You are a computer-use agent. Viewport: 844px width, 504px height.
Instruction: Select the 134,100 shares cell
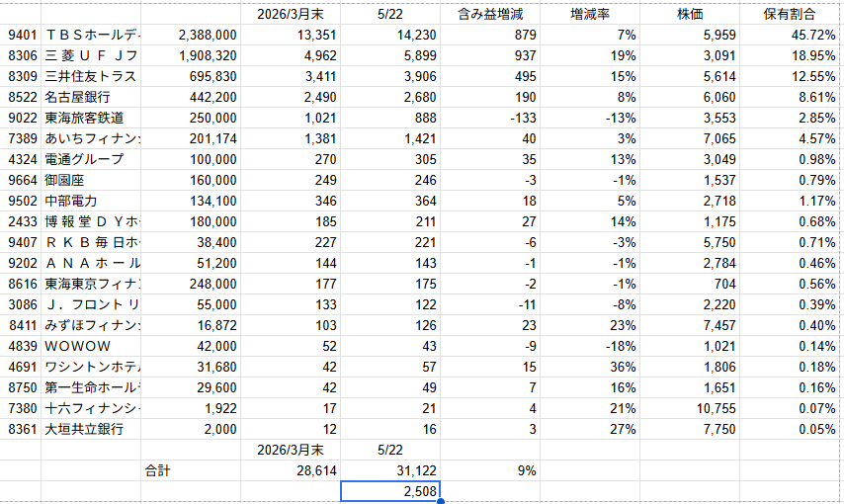point(191,201)
